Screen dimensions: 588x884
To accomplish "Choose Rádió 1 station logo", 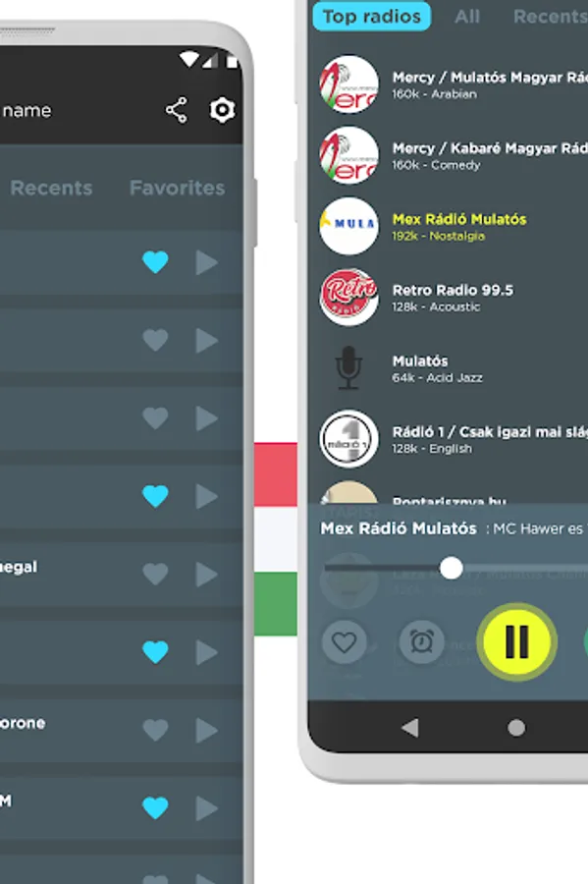I will click(x=349, y=439).
